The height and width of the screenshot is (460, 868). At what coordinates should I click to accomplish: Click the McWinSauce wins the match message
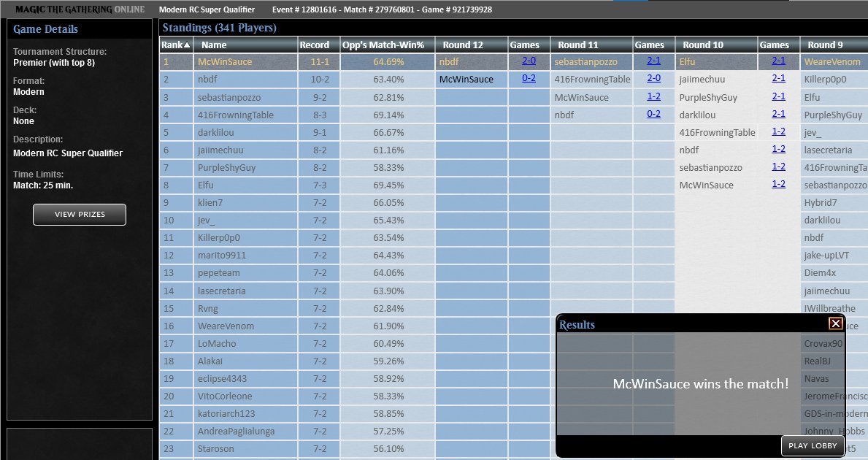coord(700,383)
